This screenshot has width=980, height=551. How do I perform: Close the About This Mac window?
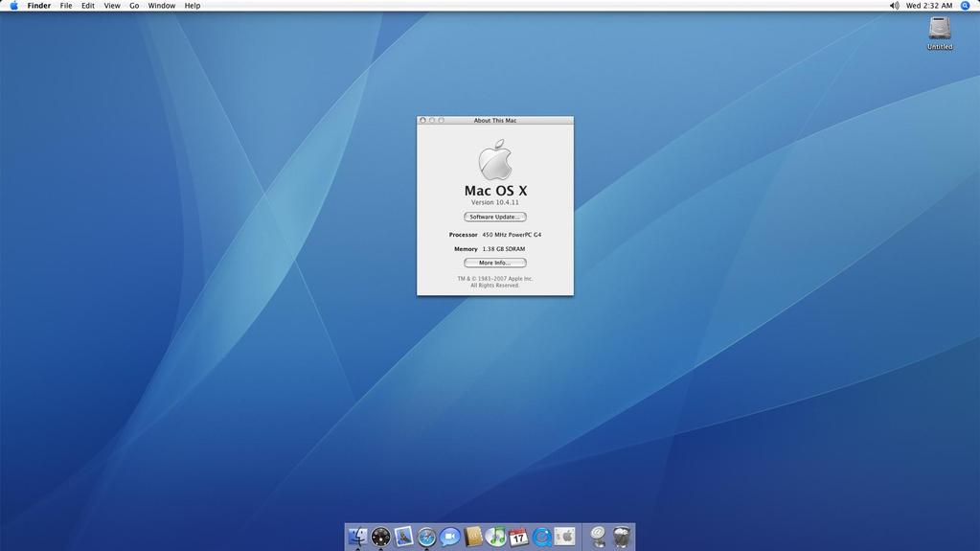pos(422,120)
